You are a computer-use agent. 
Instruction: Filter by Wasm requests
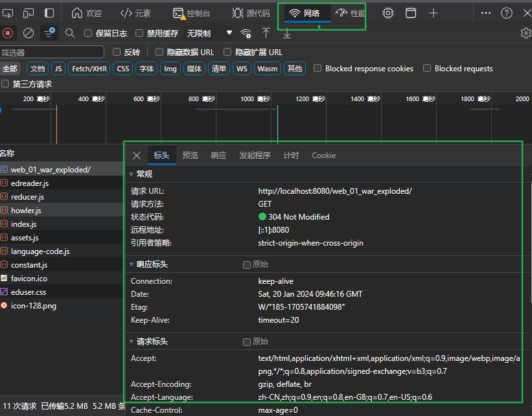click(x=268, y=69)
